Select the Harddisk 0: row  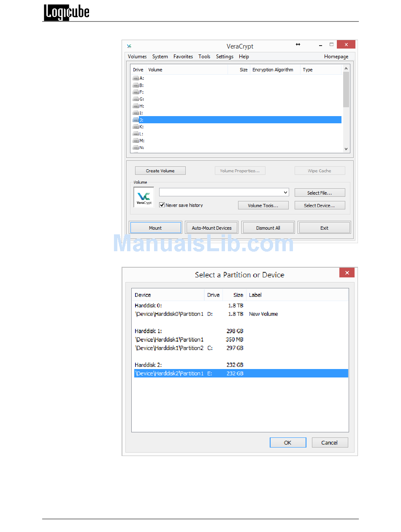pyautogui.click(x=240, y=305)
